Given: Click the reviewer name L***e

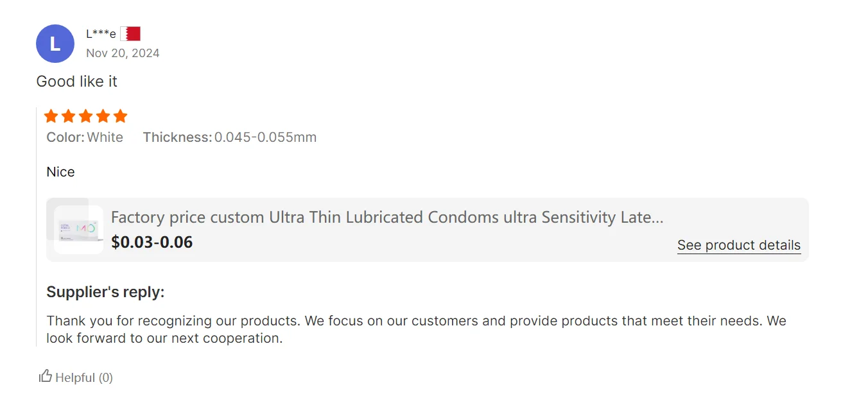Looking at the screenshot, I should tap(101, 34).
